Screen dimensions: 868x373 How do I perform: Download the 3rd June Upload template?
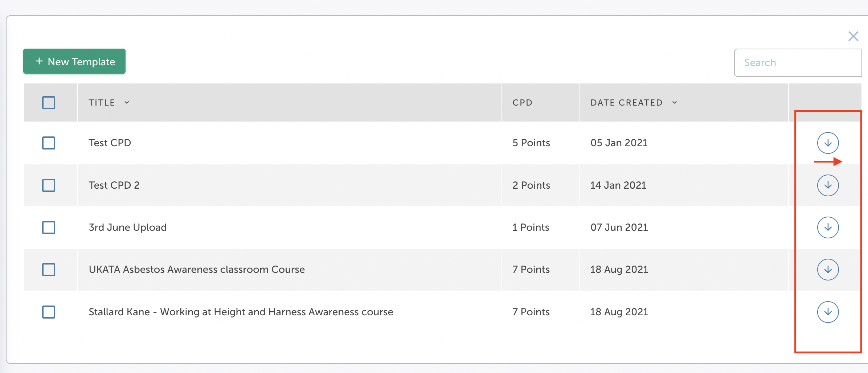pos(828,228)
